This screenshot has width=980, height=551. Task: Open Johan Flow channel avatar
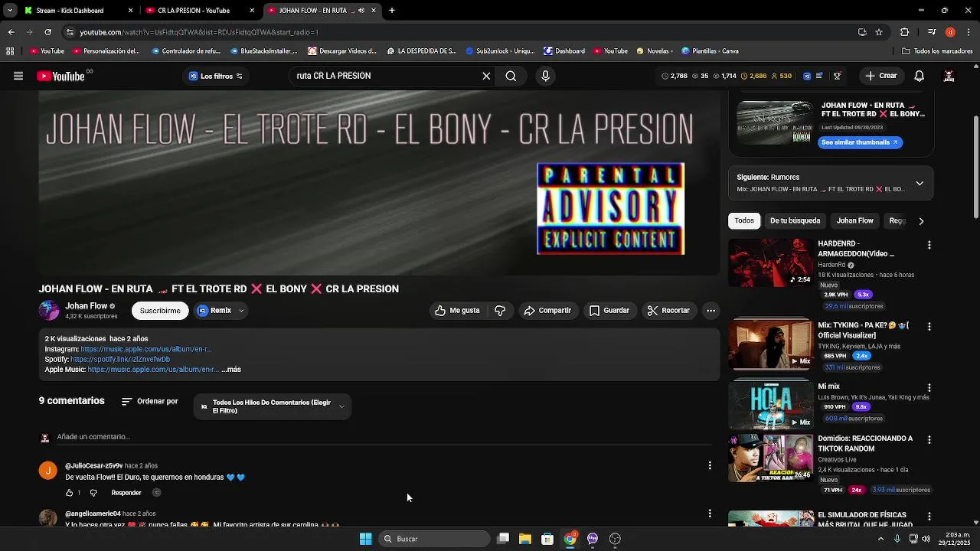click(49, 310)
